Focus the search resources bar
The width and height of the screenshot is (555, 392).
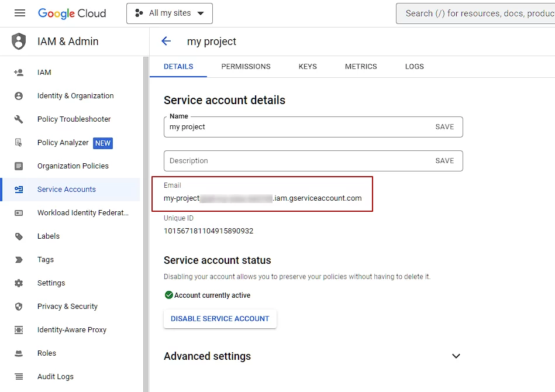475,13
